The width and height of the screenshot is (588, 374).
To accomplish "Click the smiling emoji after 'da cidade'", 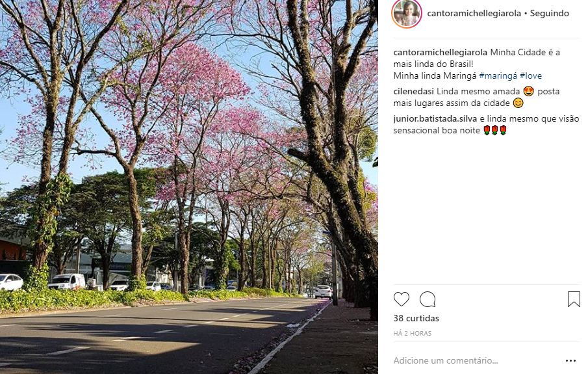I will pos(518,103).
